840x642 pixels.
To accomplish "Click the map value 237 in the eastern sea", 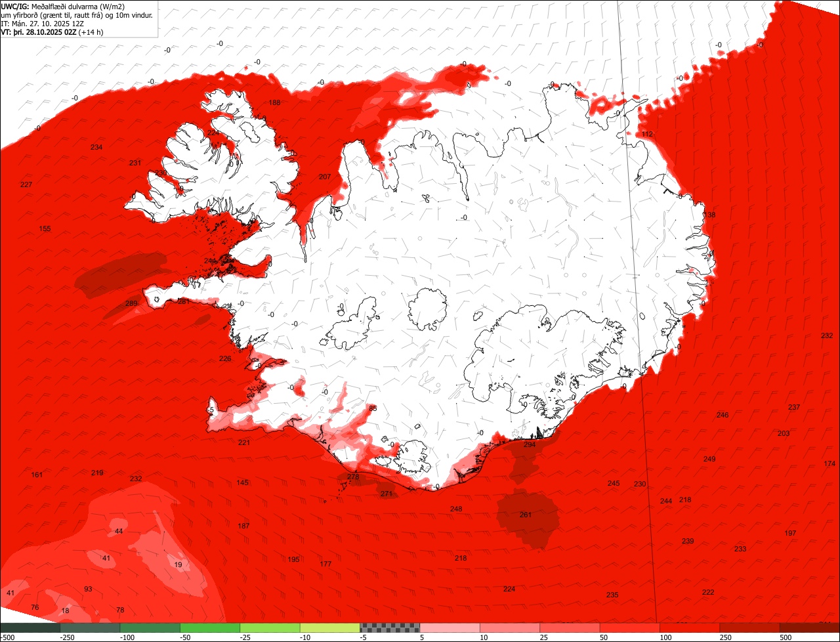I will coord(794,407).
